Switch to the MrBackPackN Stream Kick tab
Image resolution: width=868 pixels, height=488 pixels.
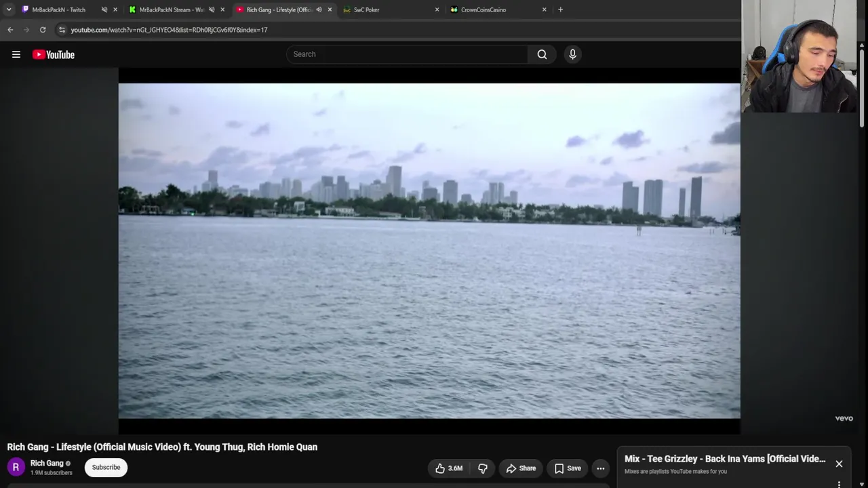(172, 10)
